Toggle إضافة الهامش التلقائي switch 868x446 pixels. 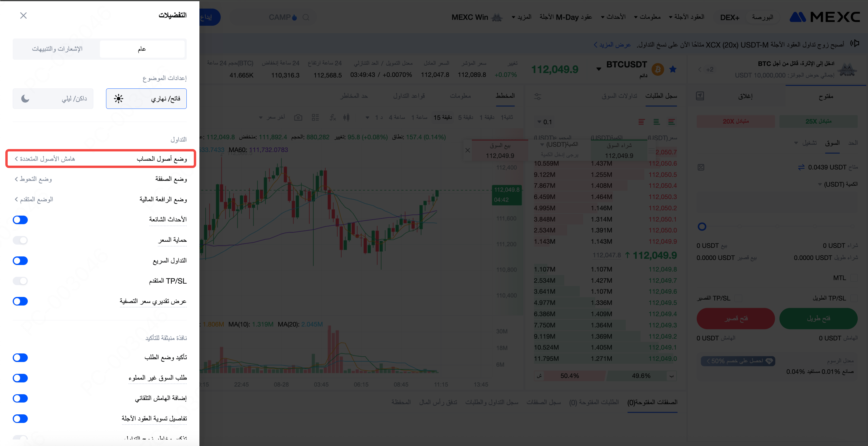tap(20, 398)
